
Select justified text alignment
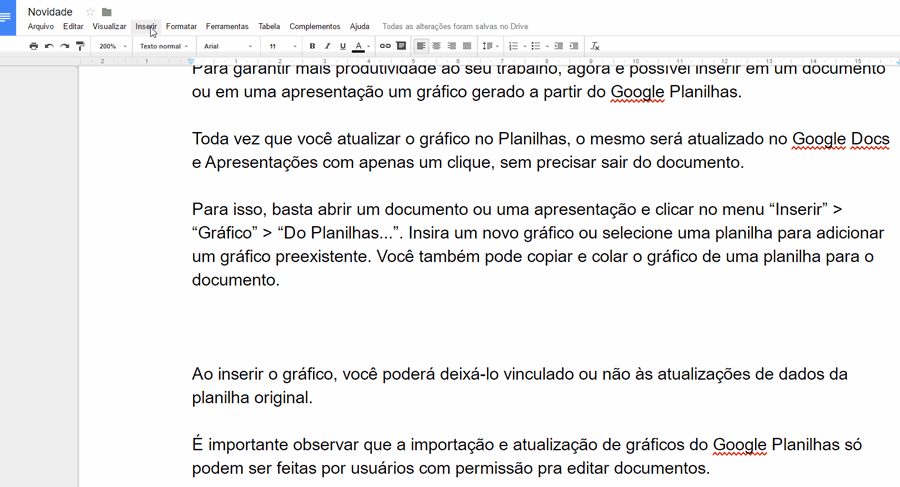[x=467, y=46]
